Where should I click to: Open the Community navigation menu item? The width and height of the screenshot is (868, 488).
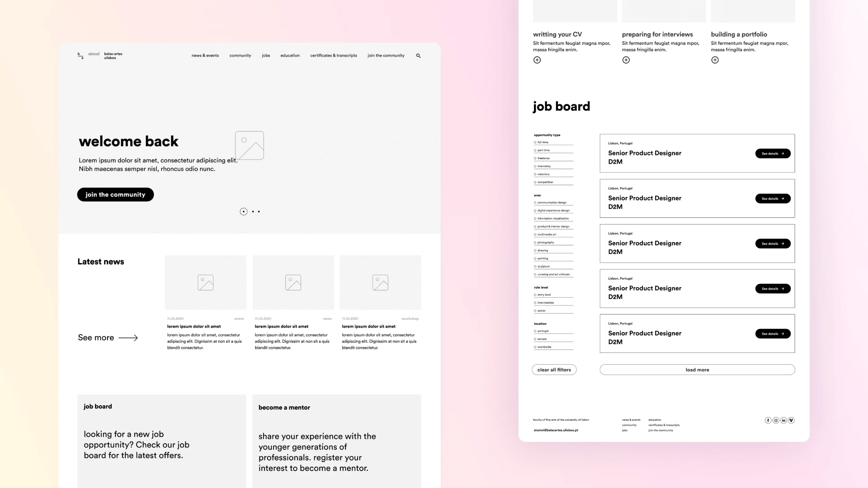(240, 56)
